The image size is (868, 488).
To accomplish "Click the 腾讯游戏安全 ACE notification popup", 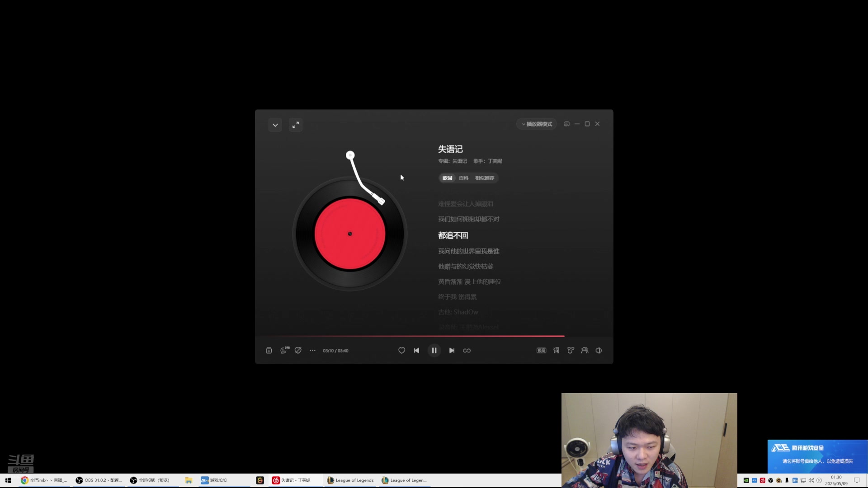I will (x=817, y=456).
